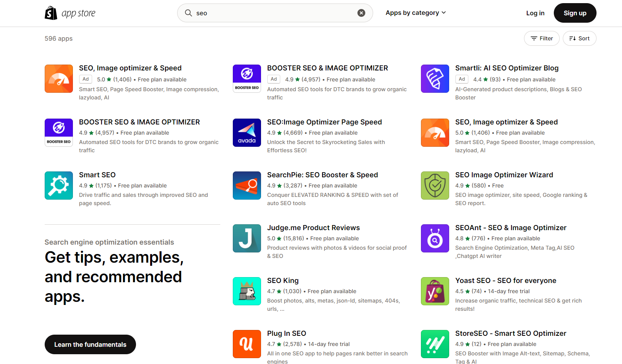622x364 pixels.
Task: Open the Judge.me Product Reviews title
Action: click(314, 228)
